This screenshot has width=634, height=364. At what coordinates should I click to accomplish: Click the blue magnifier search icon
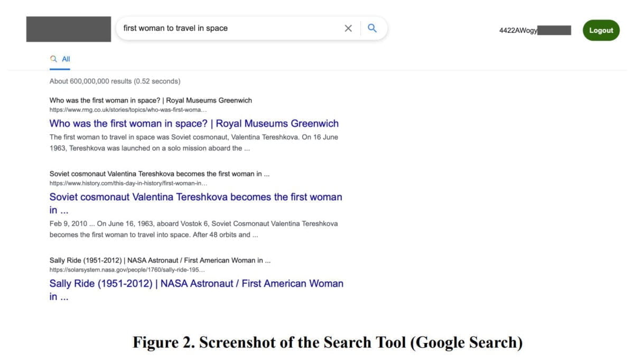372,29
